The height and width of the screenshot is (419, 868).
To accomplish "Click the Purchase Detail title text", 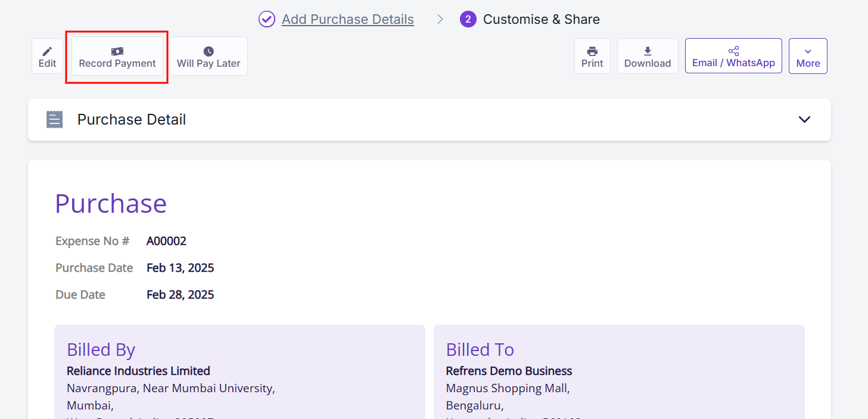I will point(132,119).
